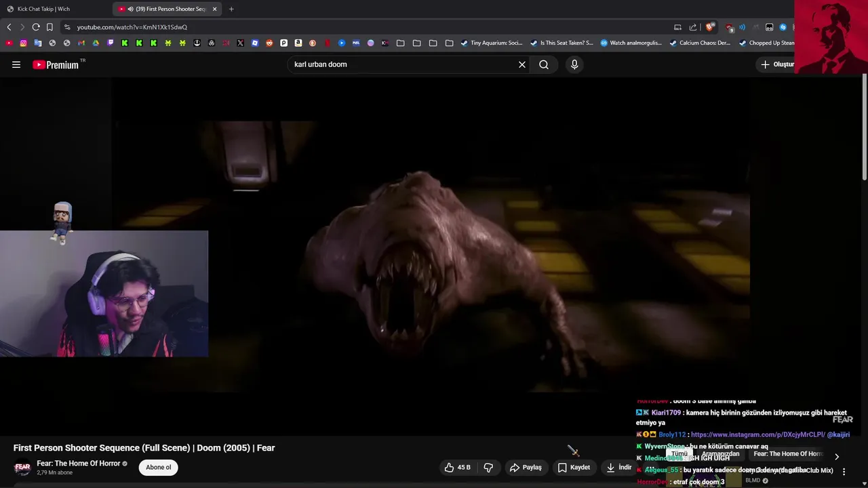Open DuckDuckGo bookmark icon
The height and width of the screenshot is (488, 868).
click(313, 43)
